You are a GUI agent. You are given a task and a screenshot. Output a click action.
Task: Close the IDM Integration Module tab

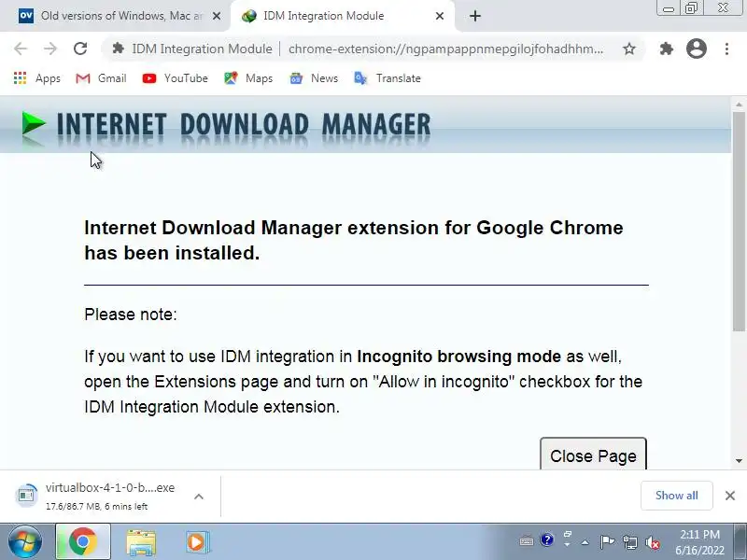pos(440,16)
